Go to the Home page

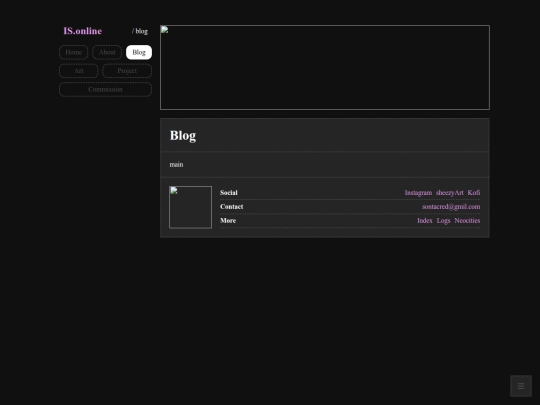pos(73,52)
